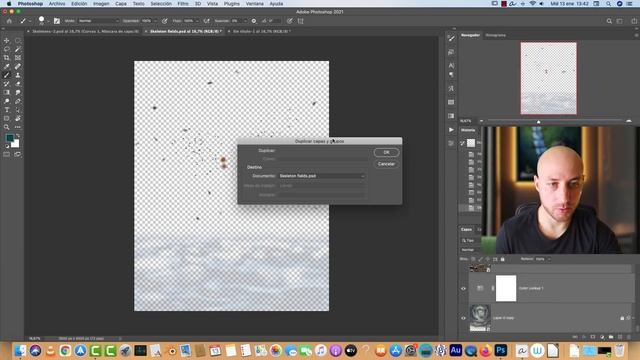Image resolution: width=640 pixels, height=360 pixels.
Task: Toggle visibility of Color uniforme 1 layer
Action: 463,288
